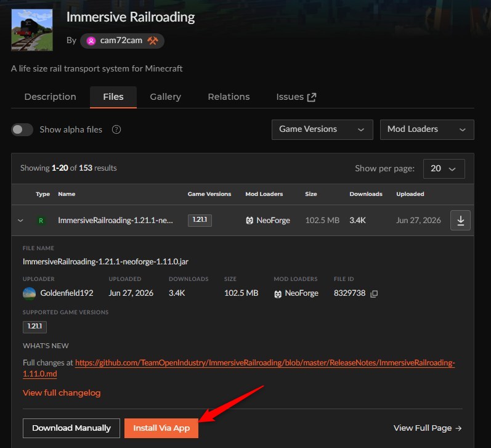Click the 102.5 MB size in table row
This screenshot has height=448, width=491.
pos(322,220)
